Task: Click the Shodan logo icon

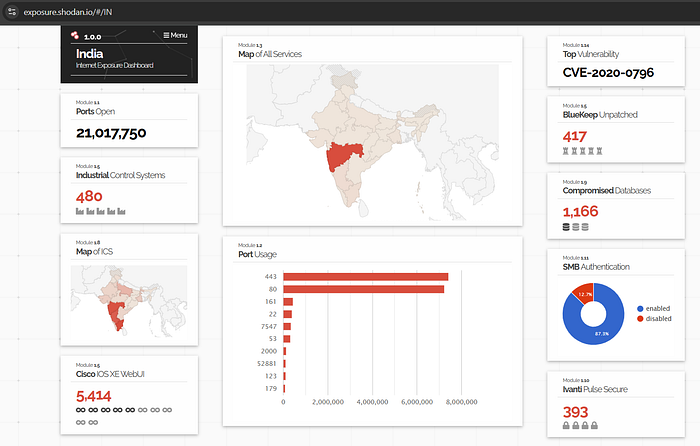Action: 75,35
